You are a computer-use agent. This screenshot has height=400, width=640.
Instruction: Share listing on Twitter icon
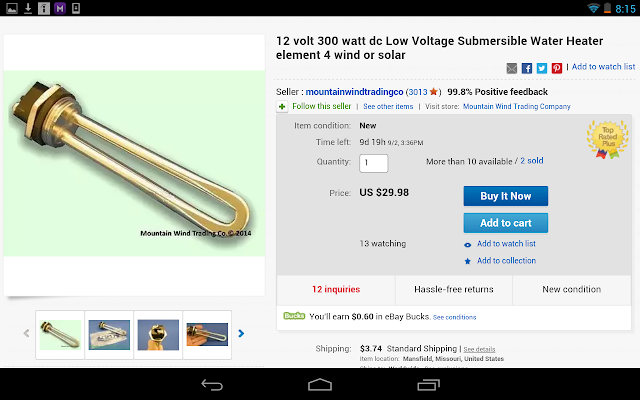(542, 68)
